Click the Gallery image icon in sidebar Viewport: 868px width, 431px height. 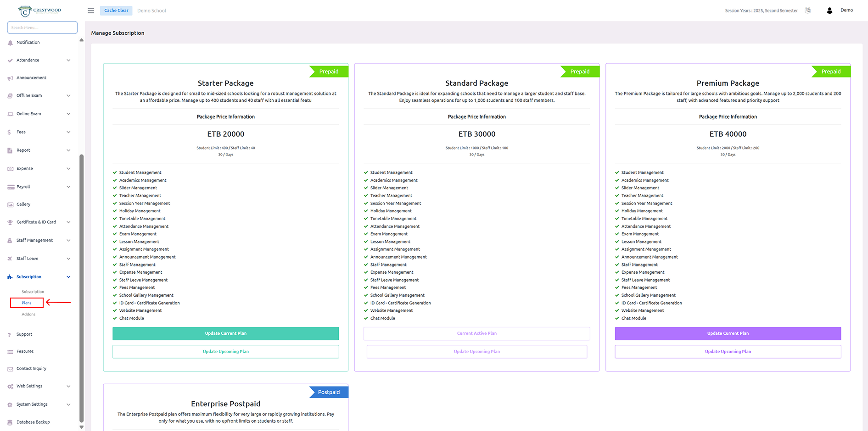(x=10, y=205)
